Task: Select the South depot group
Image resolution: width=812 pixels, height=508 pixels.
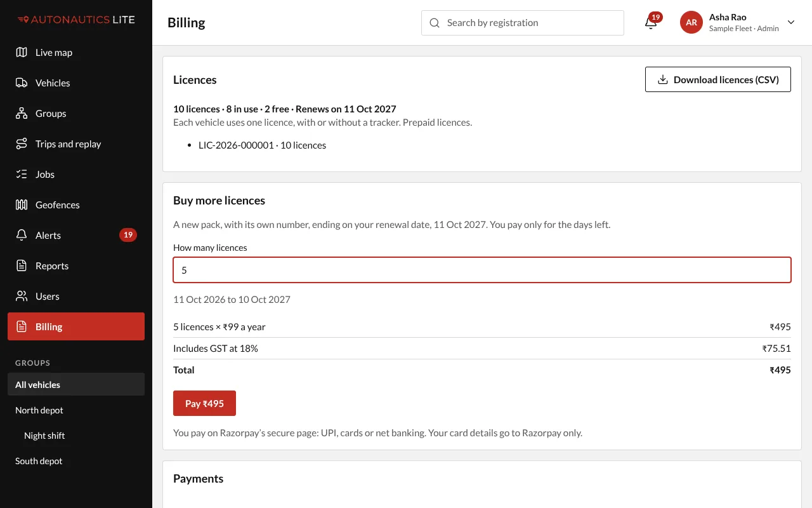Action: click(x=76, y=460)
